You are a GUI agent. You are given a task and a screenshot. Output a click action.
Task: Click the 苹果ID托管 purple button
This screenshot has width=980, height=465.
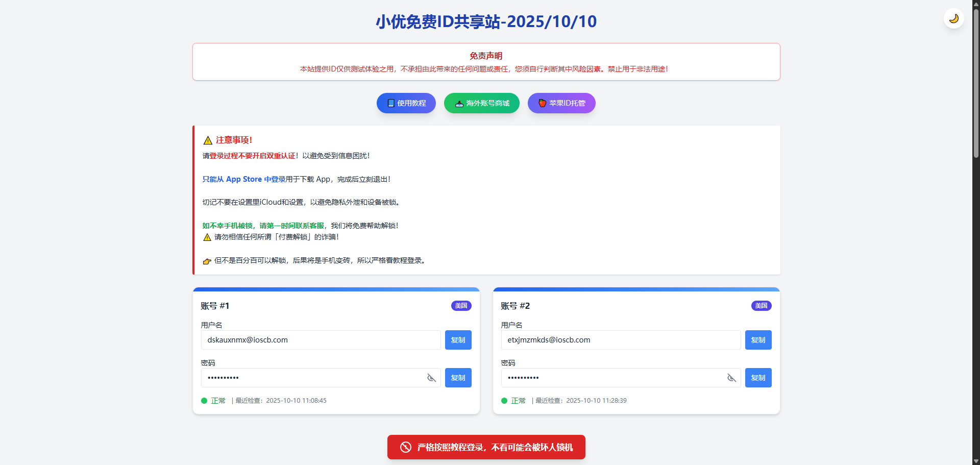561,103
